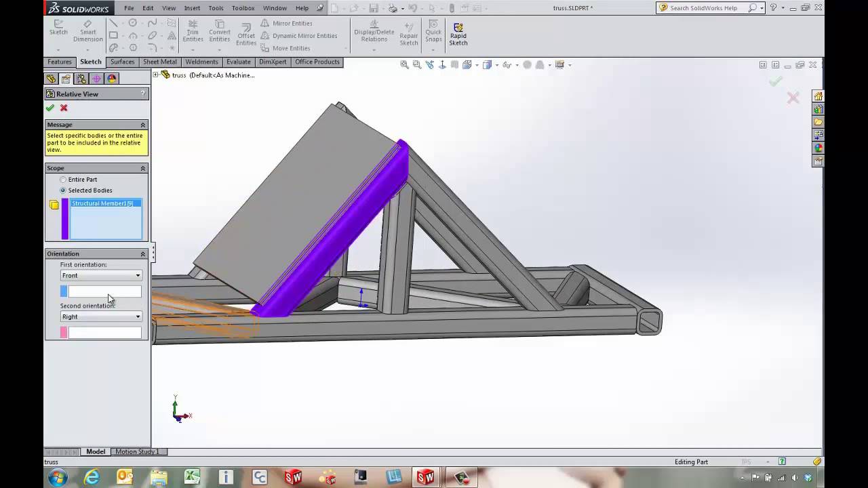Accept Relative View with green checkmark
Image resolution: width=868 pixels, height=488 pixels.
tap(50, 108)
